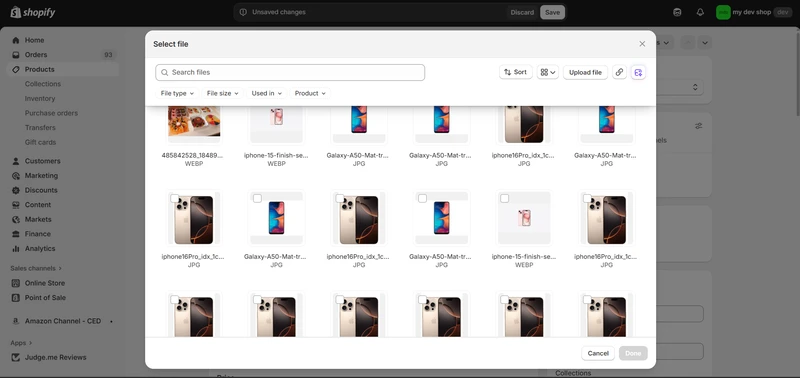Open the Sidekick assistant icon in top bar
The image size is (800, 378).
pos(677,12)
